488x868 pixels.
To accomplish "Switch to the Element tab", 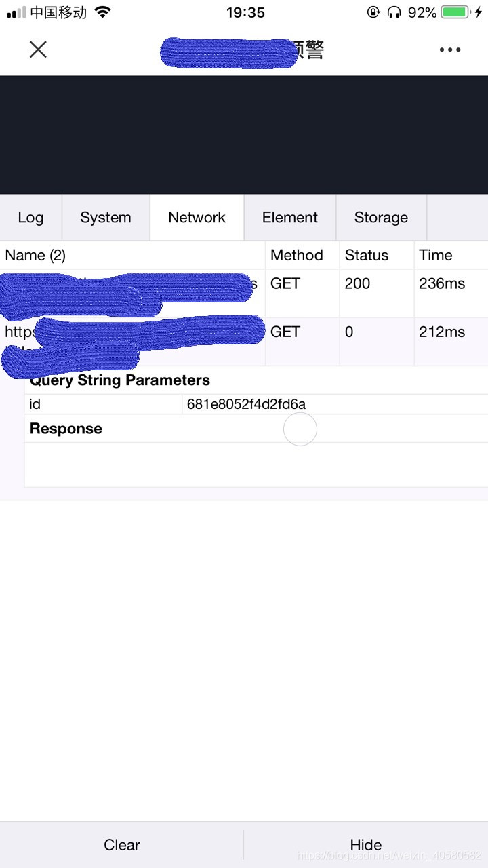I will click(x=290, y=218).
